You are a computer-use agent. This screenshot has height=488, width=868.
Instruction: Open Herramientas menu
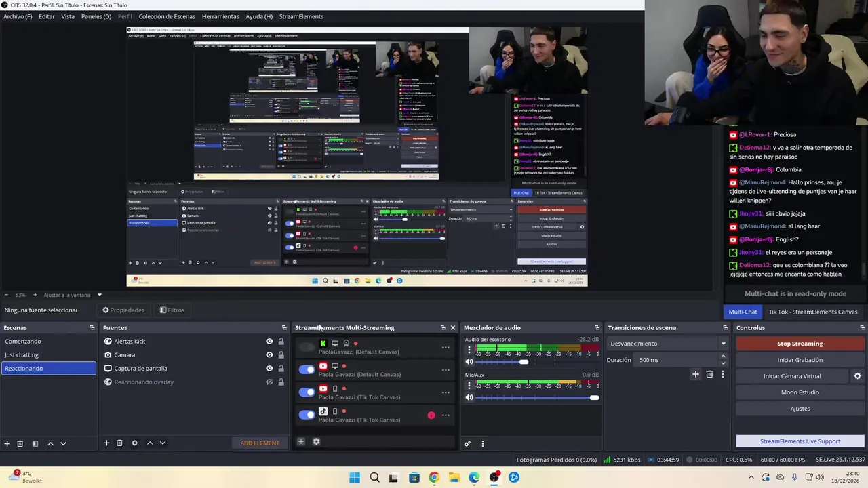[220, 16]
